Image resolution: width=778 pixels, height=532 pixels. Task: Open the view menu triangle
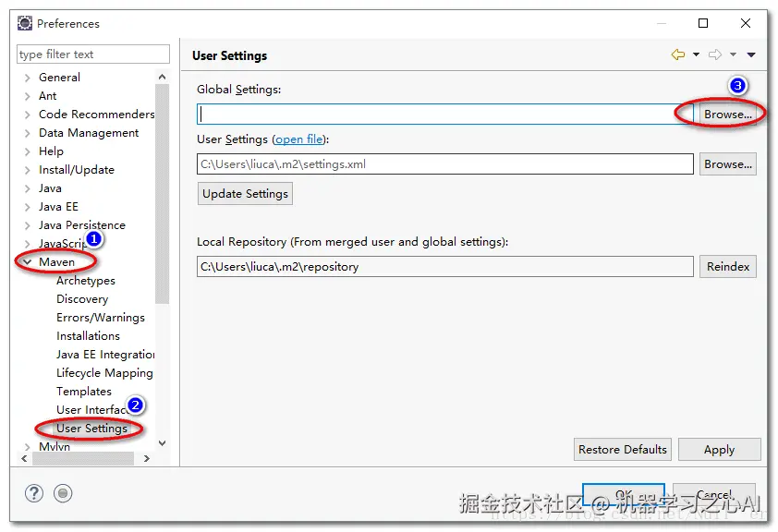(751, 54)
